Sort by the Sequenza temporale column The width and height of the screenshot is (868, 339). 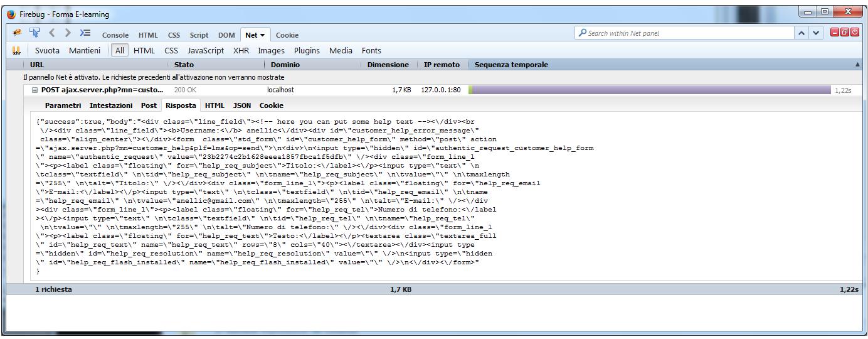click(x=512, y=65)
